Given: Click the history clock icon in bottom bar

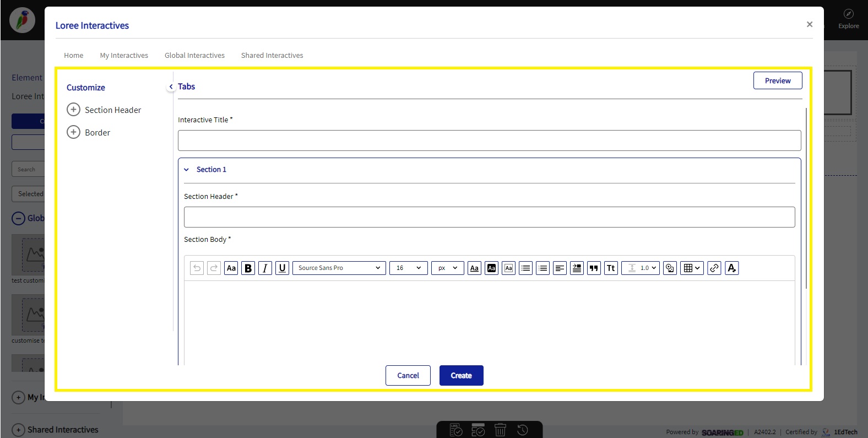Looking at the screenshot, I should point(523,430).
